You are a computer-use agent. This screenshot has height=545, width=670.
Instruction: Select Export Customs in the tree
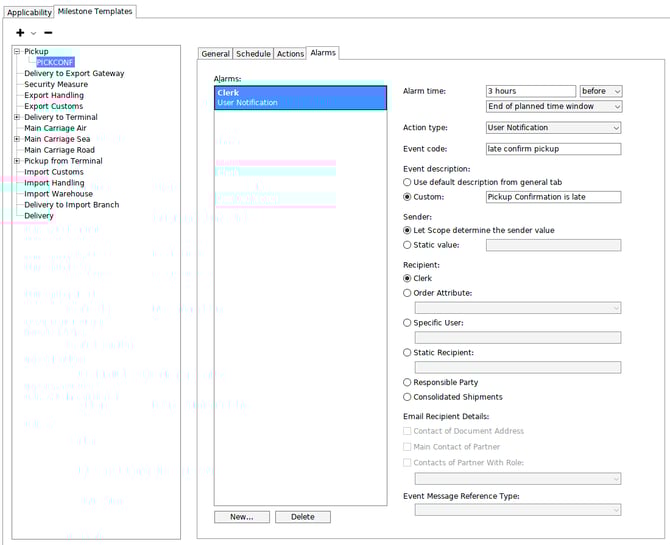pyautogui.click(x=54, y=106)
